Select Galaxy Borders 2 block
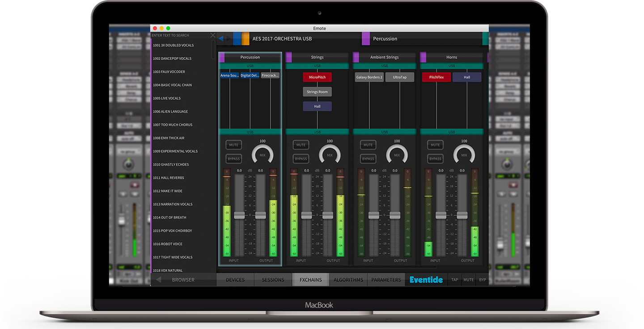Screen dimensions: 644x329 coord(369,77)
